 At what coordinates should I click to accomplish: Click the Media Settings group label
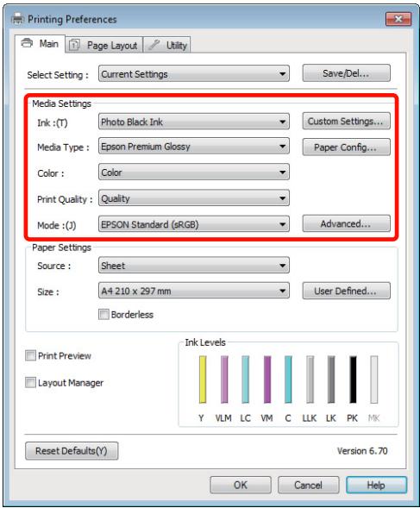(61, 103)
